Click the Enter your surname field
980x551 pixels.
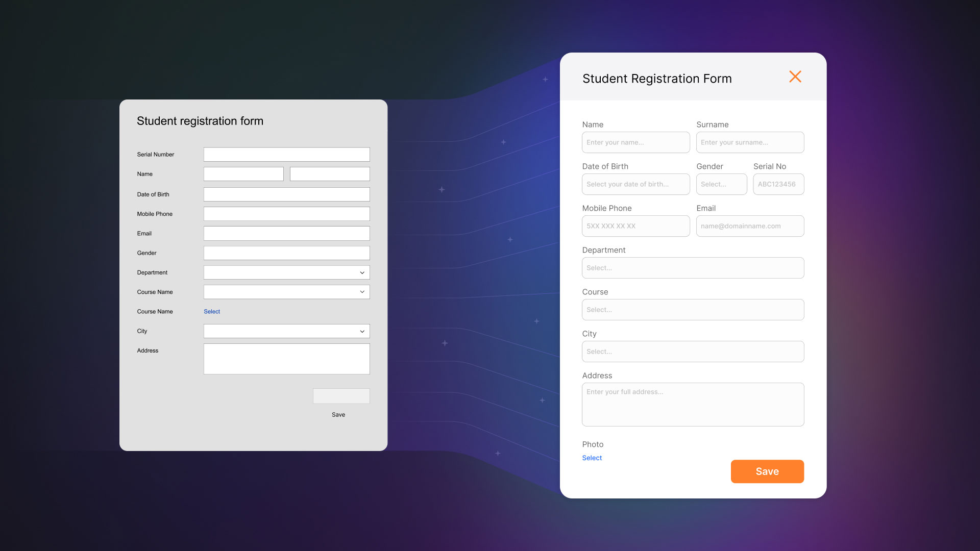(x=749, y=142)
